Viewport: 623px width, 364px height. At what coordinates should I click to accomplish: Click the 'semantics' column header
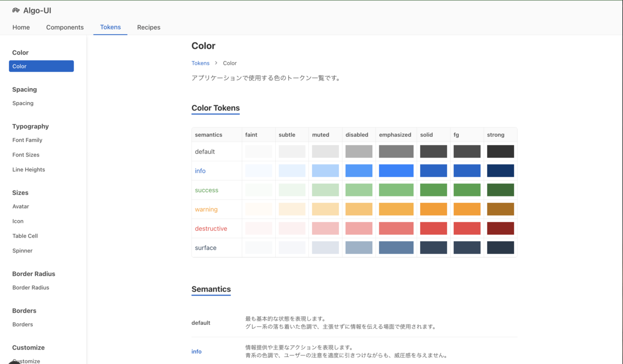pos(209,135)
